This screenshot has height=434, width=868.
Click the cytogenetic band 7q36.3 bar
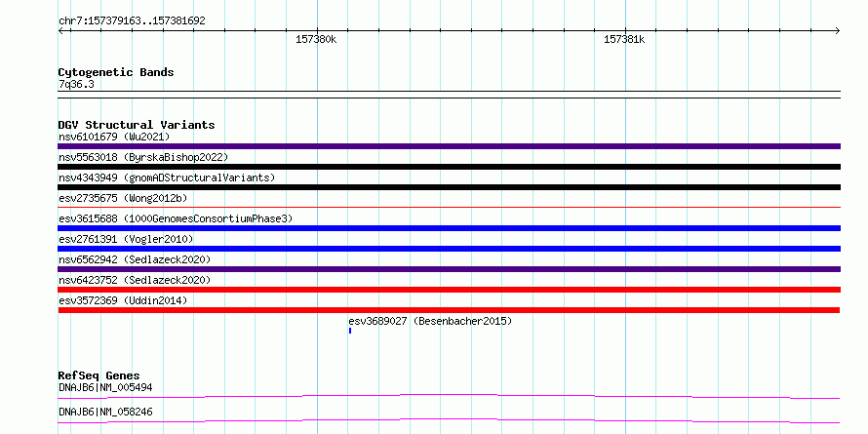(449, 95)
